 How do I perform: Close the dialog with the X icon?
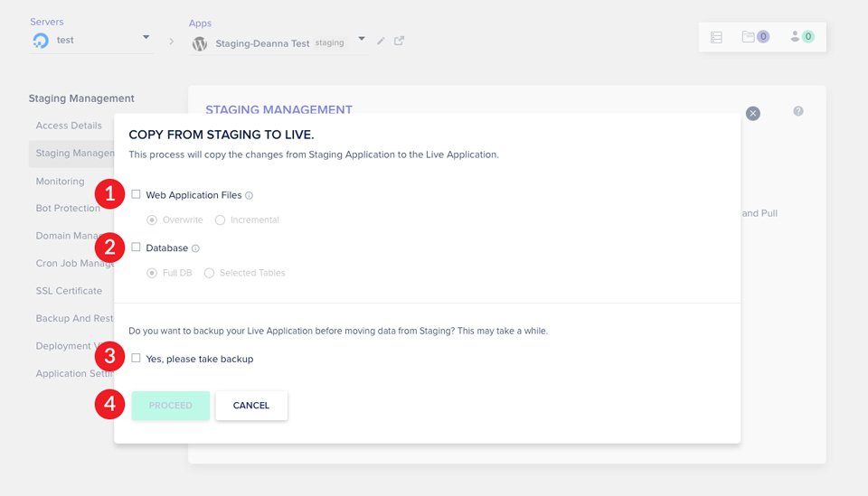(x=753, y=113)
